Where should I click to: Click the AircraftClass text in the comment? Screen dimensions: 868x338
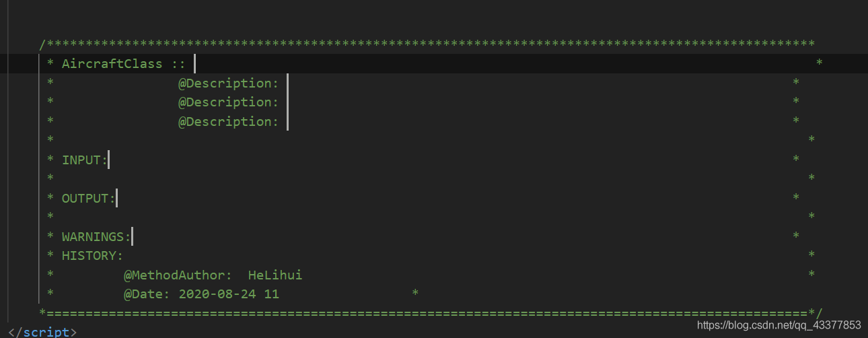112,64
